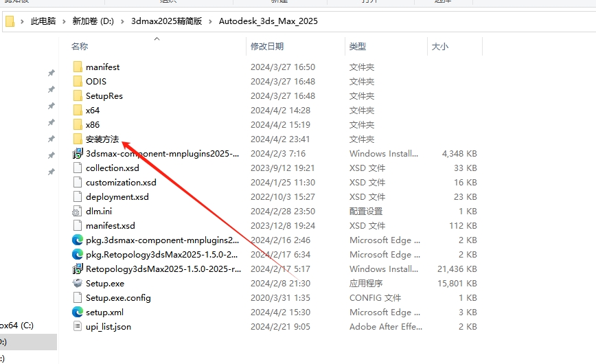Select the x64 folder icon
Screen dimensions: 596x364
(x=78, y=111)
